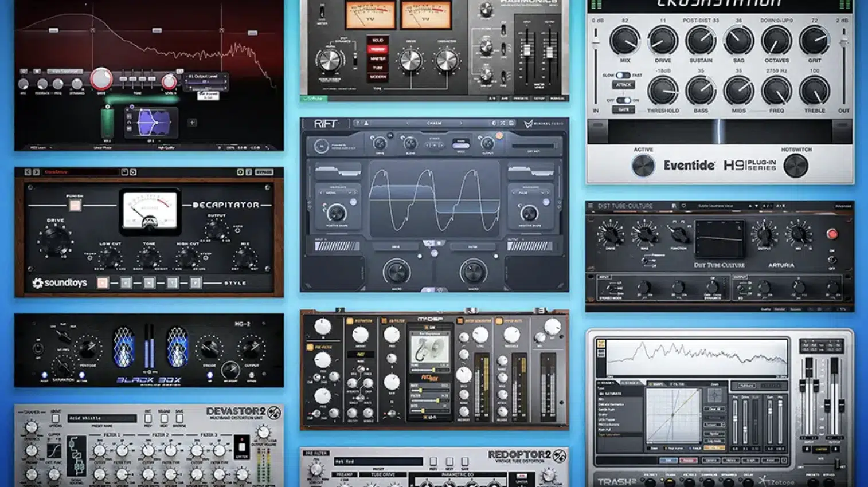Viewport: 868px width, 487px height.
Task: Open Decapitator settings gear icon
Action: (240, 172)
